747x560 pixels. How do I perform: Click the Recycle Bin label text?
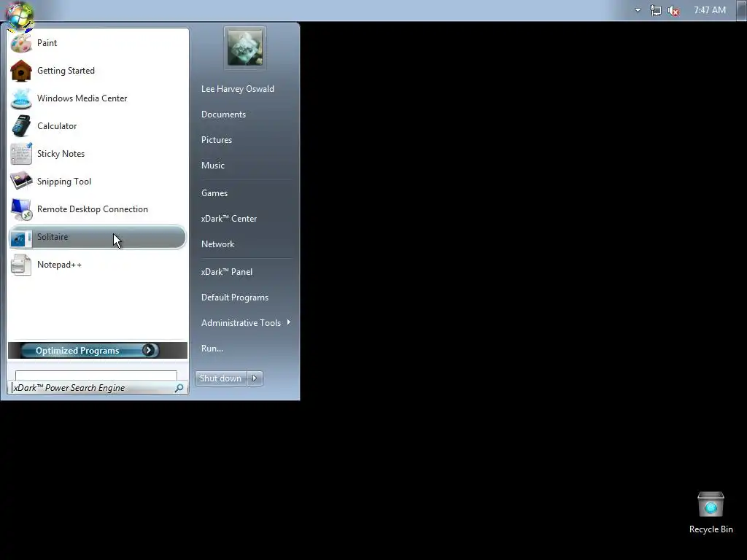[x=711, y=529]
